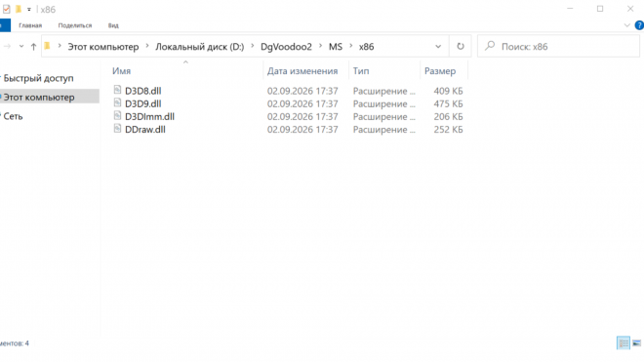Viewport: 644px width, 362px height.
Task: Click the Поиск: x86 search field
Action: click(x=558, y=47)
